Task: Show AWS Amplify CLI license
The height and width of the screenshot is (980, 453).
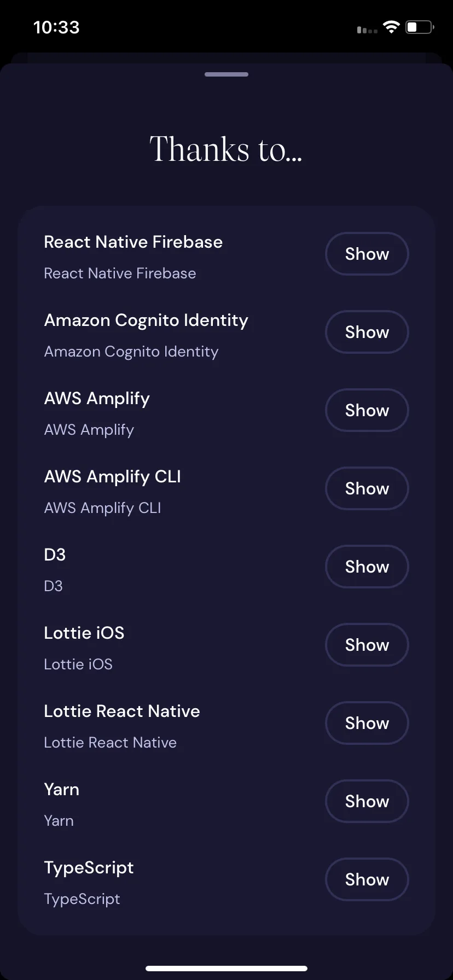Action: pyautogui.click(x=367, y=488)
